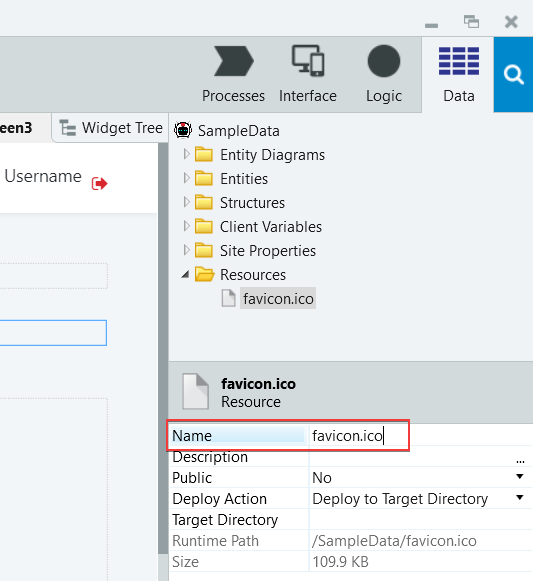
Task: Click the Widget Tree tab icon
Action: click(68, 128)
